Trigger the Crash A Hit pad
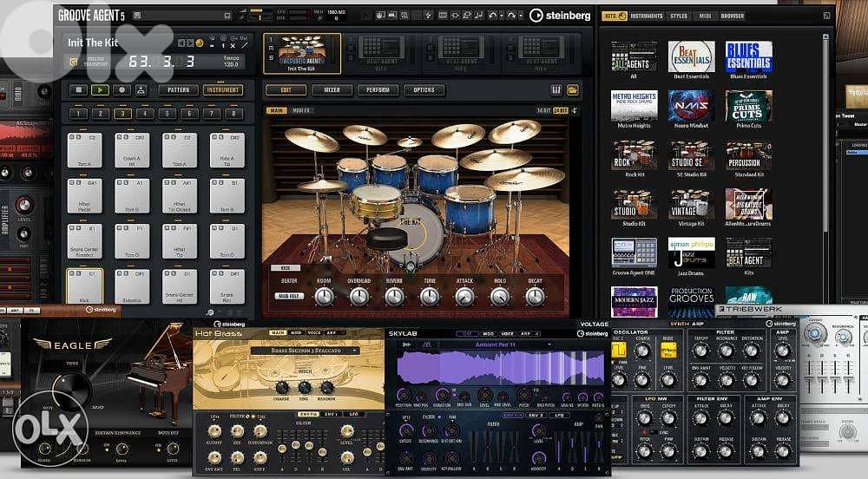 (132, 150)
